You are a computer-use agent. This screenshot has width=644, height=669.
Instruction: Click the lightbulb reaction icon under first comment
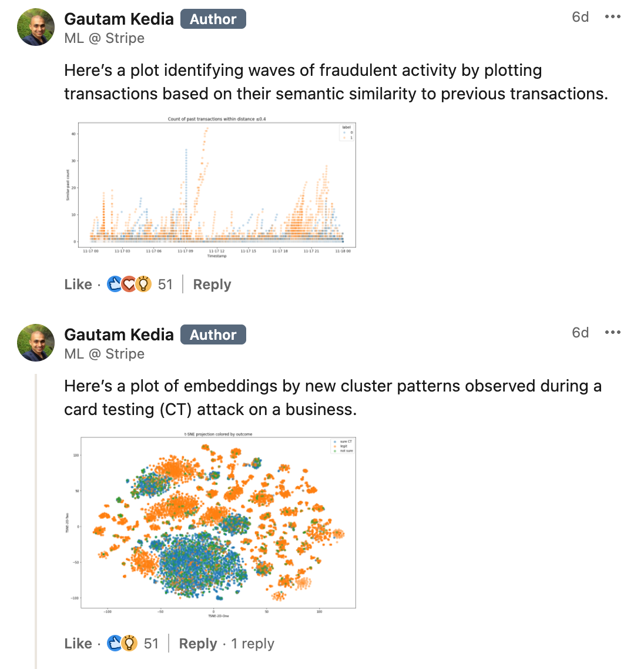point(143,285)
